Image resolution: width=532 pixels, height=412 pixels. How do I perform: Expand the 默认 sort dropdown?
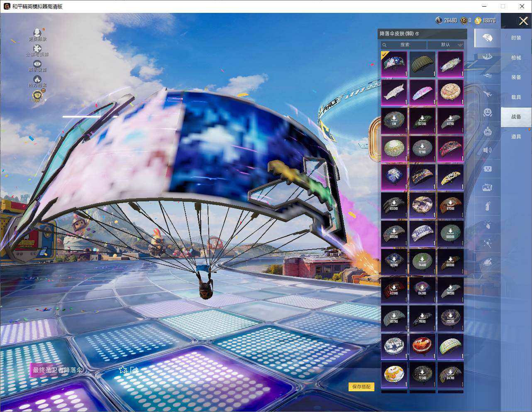[x=446, y=45]
